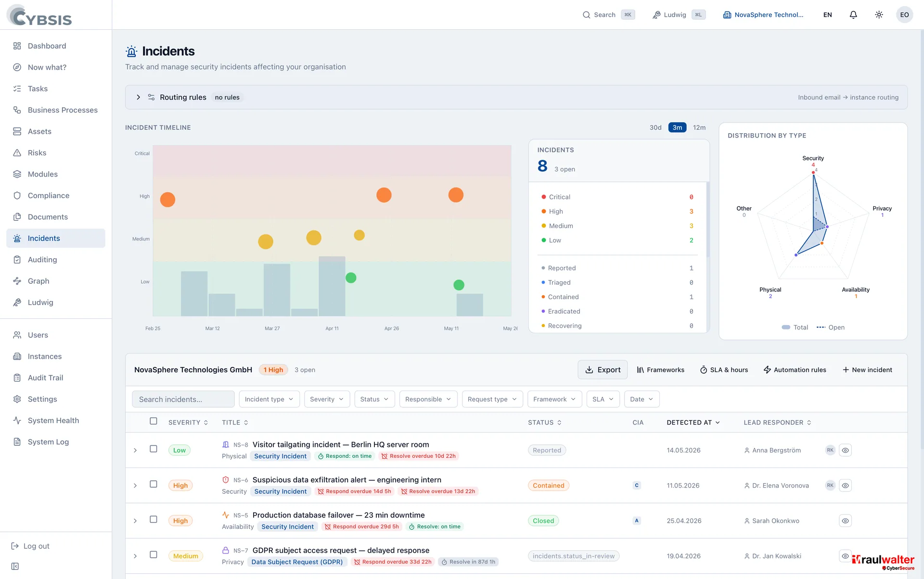Expand the Routing rules section chevron
924x579 pixels.
click(139, 97)
